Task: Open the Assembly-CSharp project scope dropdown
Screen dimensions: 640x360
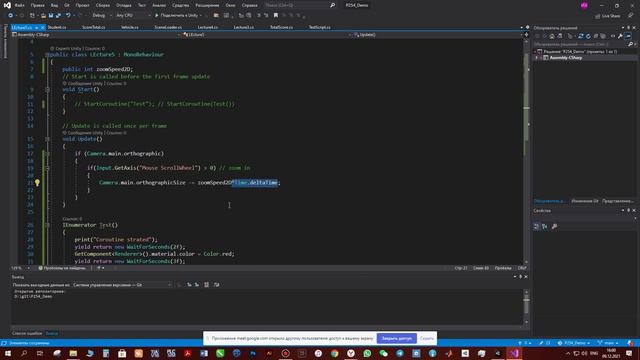Action: (x=96, y=35)
